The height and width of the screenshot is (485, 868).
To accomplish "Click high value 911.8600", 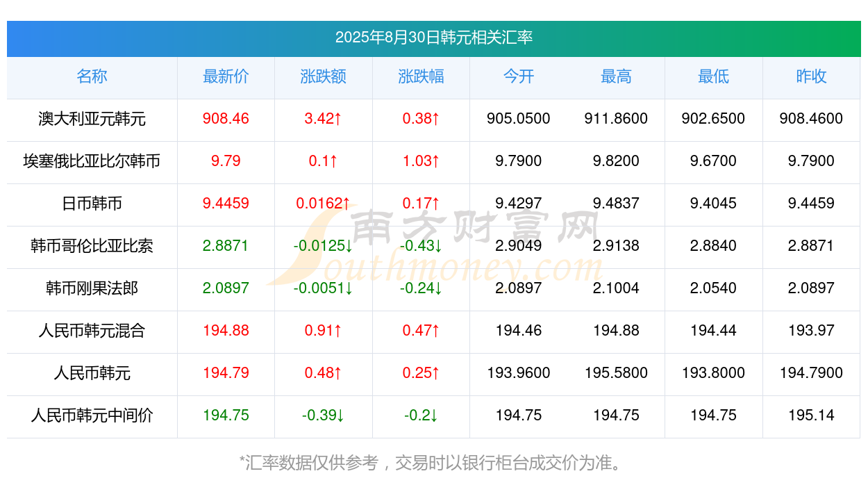I will 616,119.
